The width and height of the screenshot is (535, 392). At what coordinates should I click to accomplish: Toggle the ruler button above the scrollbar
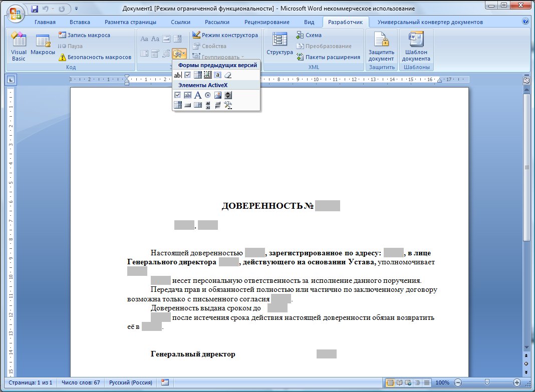(x=526, y=81)
